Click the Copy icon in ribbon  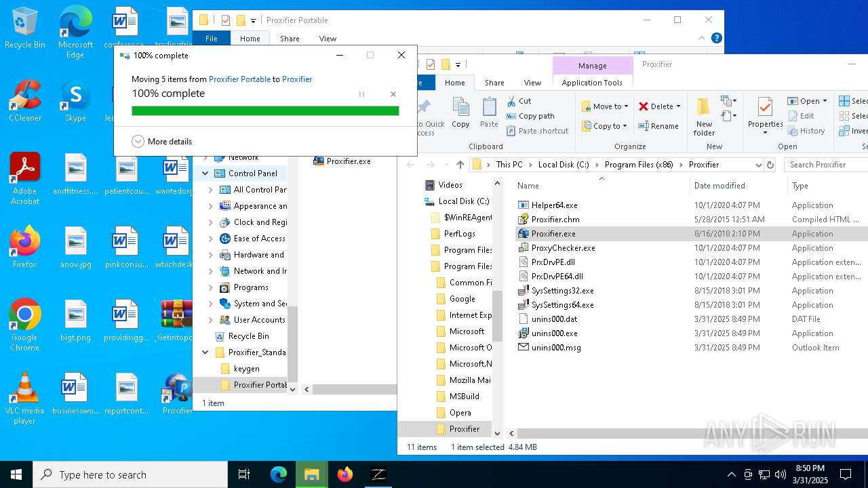pos(460,113)
